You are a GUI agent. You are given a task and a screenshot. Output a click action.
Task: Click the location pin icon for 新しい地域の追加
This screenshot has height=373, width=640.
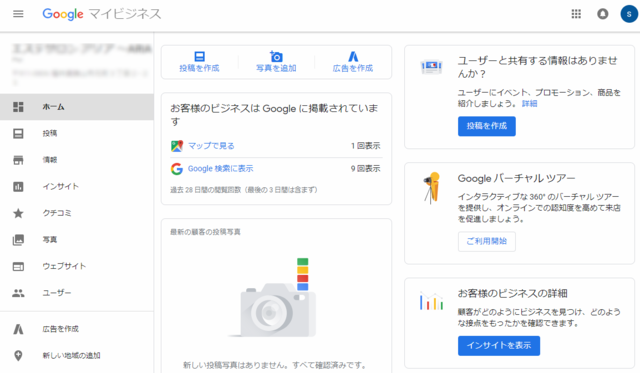point(18,355)
